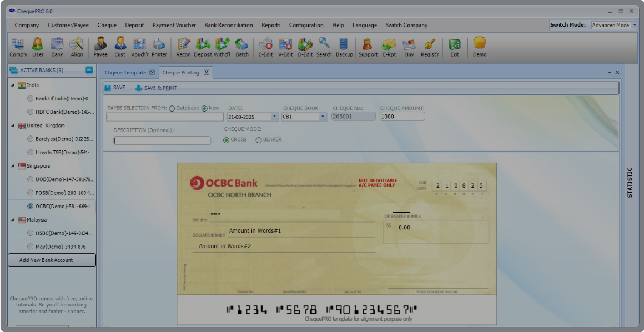The image size is (644, 332).
Task: Click the Deposit toolbar icon
Action: (x=203, y=47)
